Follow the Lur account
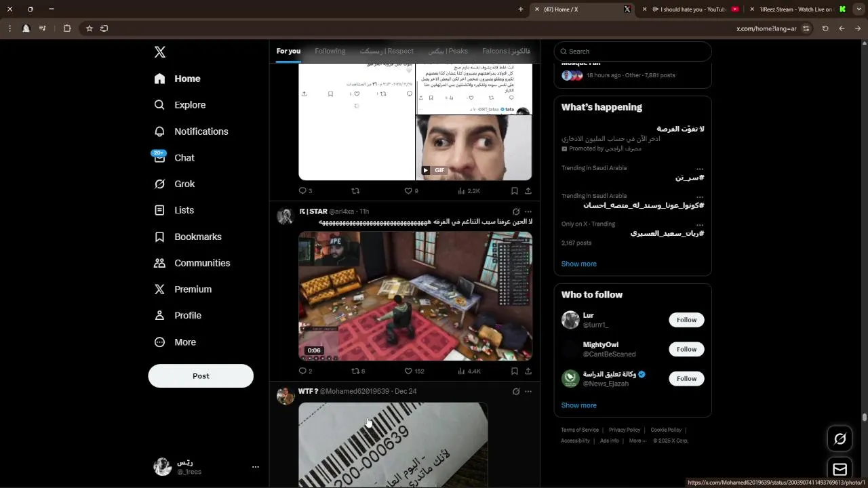This screenshot has height=488, width=868. (x=686, y=320)
